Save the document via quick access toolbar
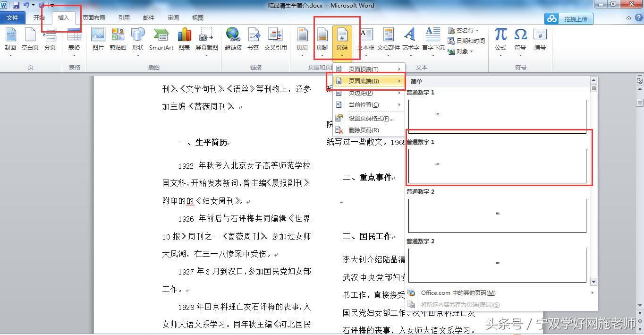 pyautogui.click(x=16, y=5)
